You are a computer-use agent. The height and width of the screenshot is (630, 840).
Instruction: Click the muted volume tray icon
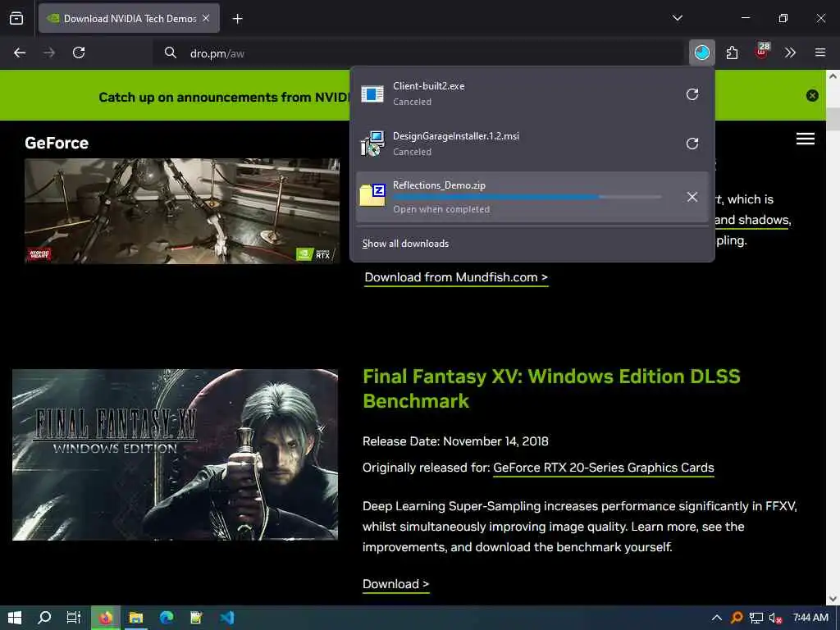click(x=775, y=618)
